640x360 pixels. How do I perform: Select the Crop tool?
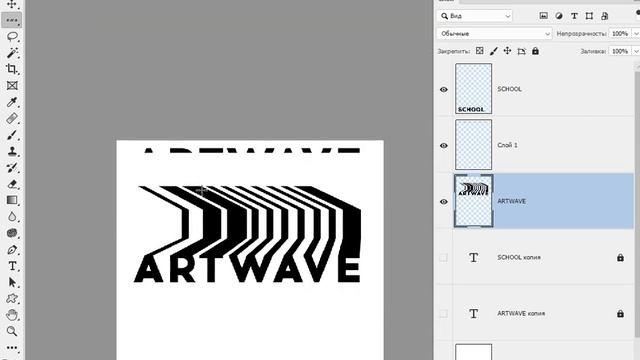coord(12,69)
